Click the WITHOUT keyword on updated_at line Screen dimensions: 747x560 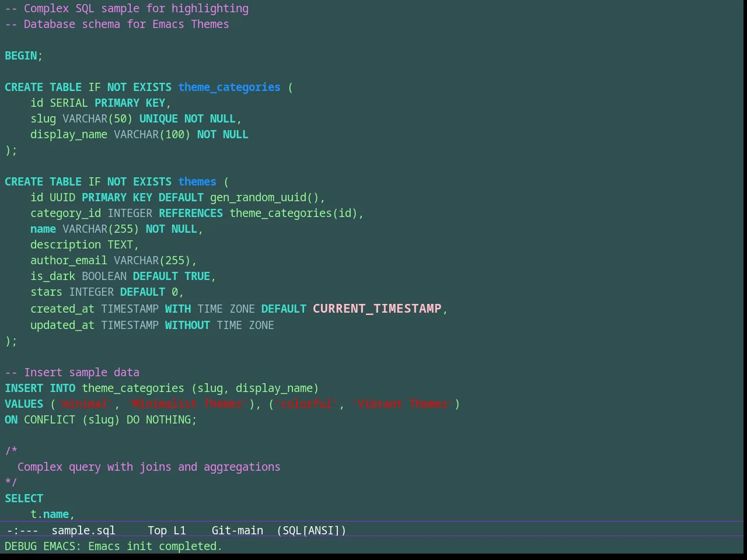tap(187, 325)
